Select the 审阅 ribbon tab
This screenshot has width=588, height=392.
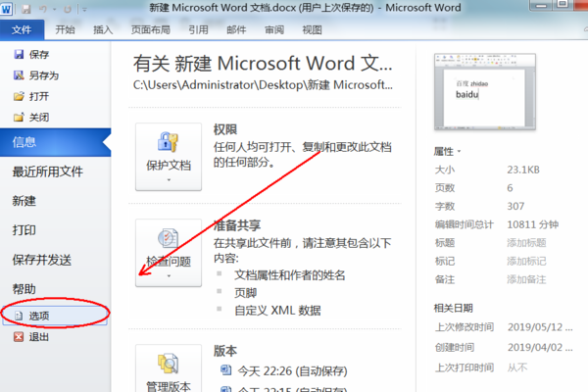click(274, 29)
